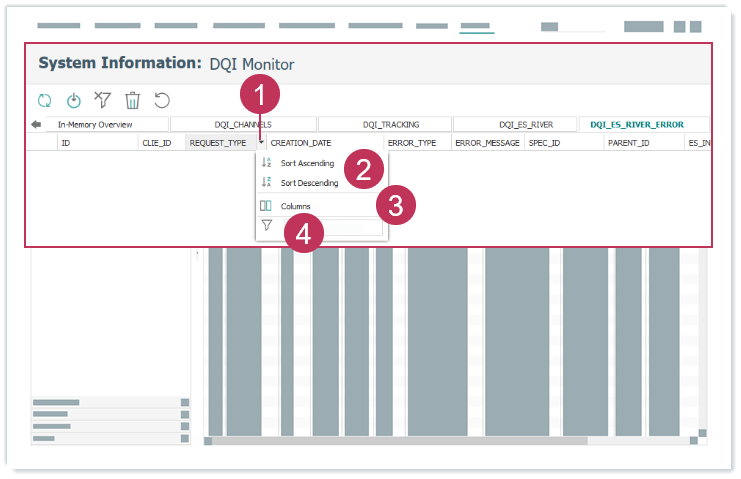Open the DQI_CHANNELS tab

(243, 125)
